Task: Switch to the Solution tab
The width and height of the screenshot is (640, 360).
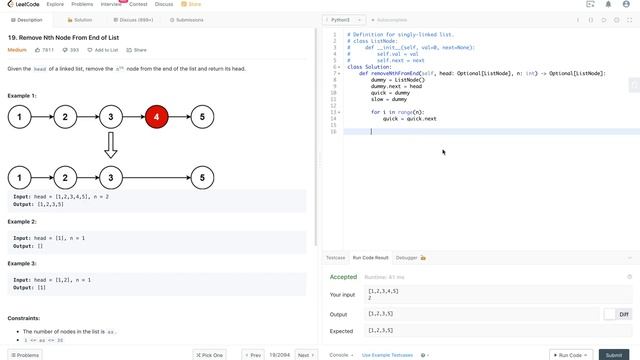Action: click(x=80, y=20)
